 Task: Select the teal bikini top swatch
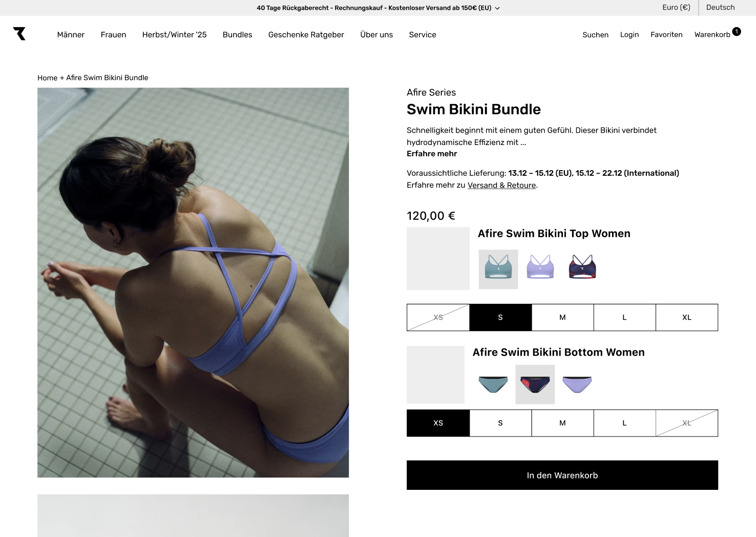pos(498,270)
